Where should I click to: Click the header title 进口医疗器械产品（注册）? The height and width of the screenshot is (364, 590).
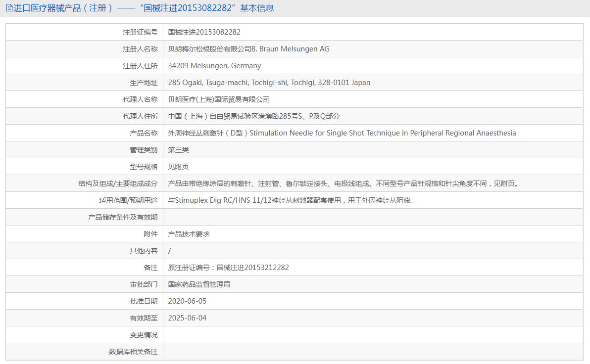63,8
